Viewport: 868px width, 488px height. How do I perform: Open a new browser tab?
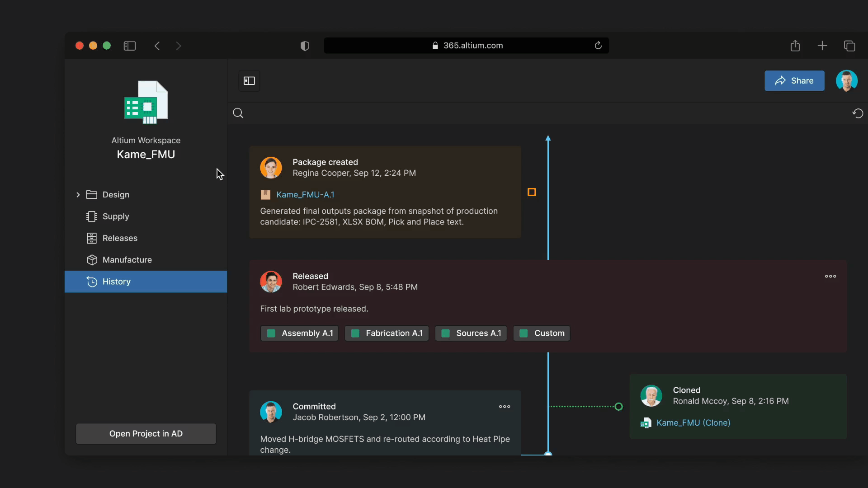(822, 46)
